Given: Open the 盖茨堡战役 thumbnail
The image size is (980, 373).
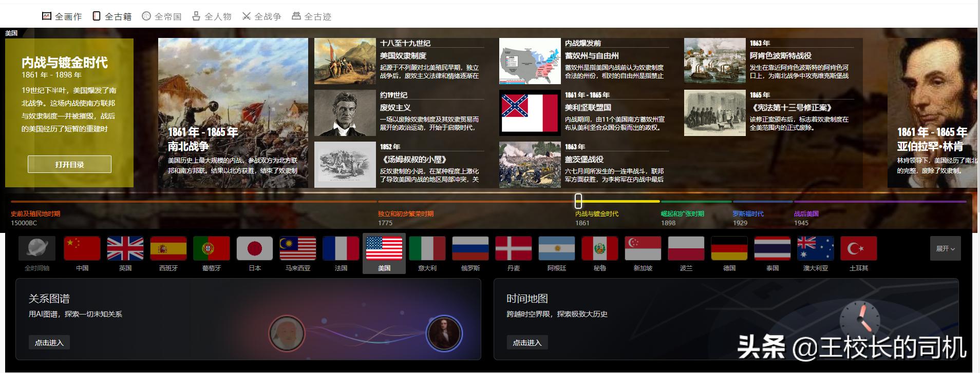Looking at the screenshot, I should click(530, 165).
